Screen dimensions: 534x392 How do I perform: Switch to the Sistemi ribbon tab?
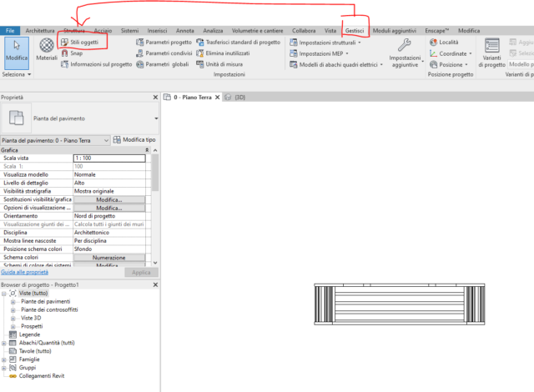(130, 31)
